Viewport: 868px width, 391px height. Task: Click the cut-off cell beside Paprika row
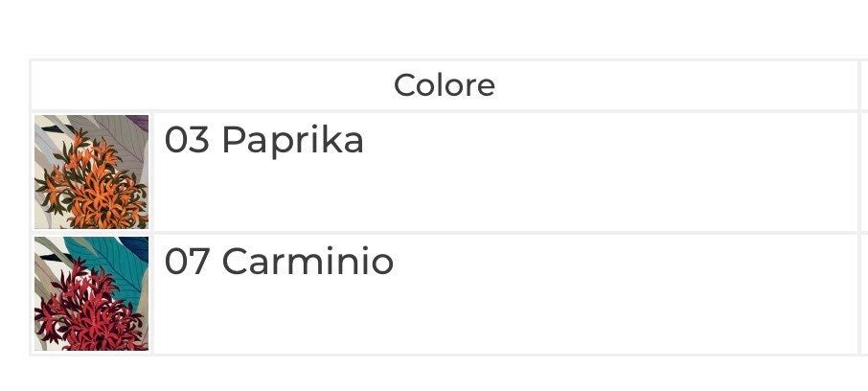tap(863, 172)
